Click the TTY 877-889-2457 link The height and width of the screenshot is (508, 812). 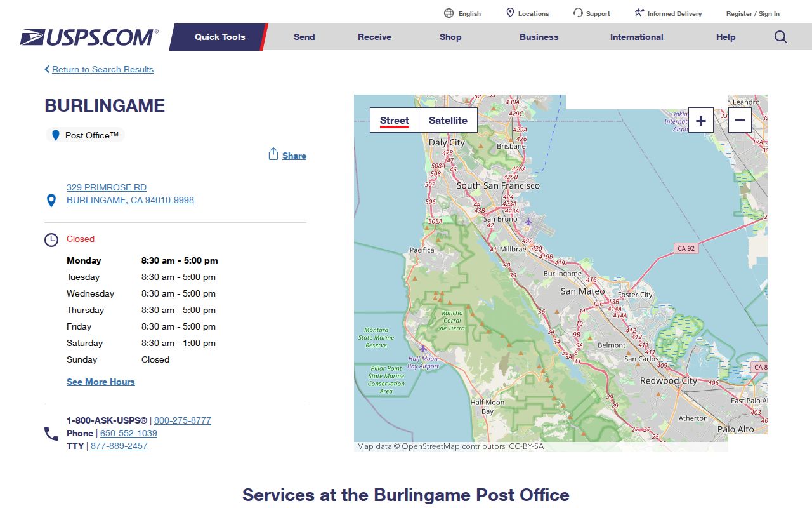(x=119, y=446)
